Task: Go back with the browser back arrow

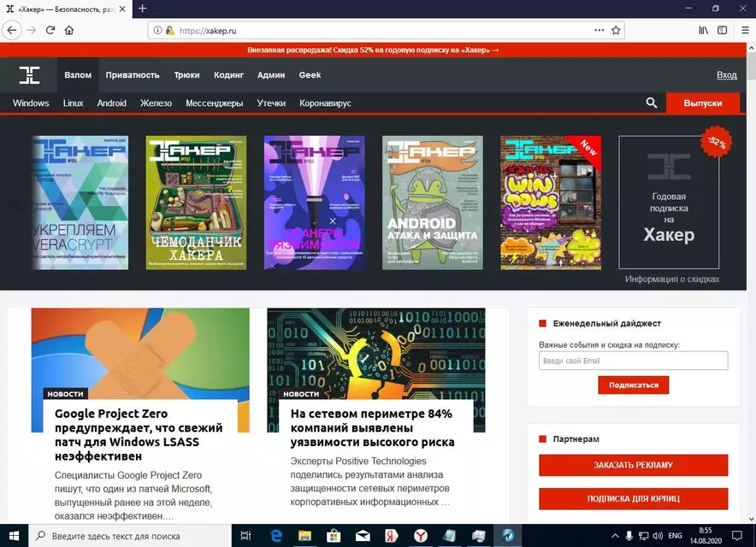Action: 12,31
